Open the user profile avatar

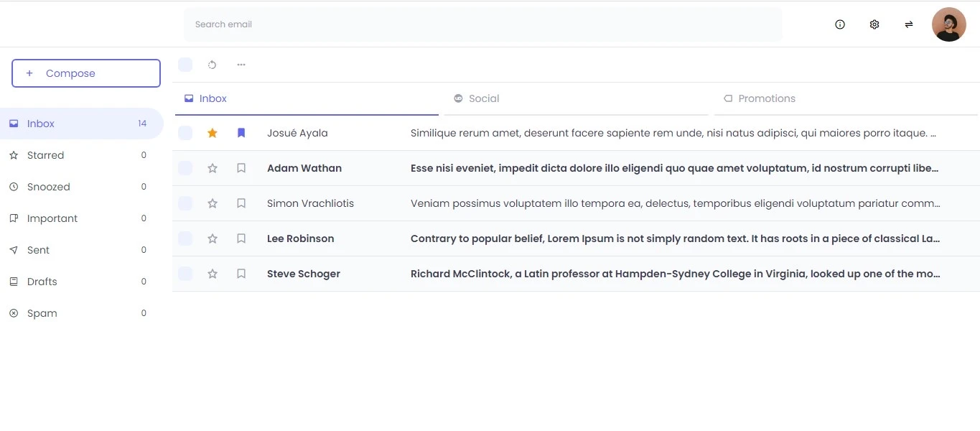click(949, 24)
